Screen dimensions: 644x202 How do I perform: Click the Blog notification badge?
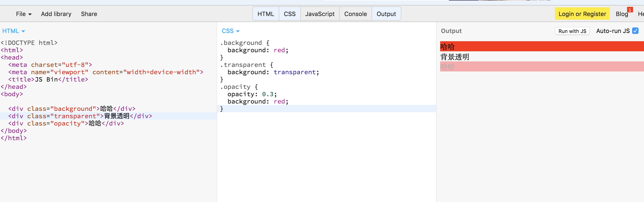click(630, 10)
